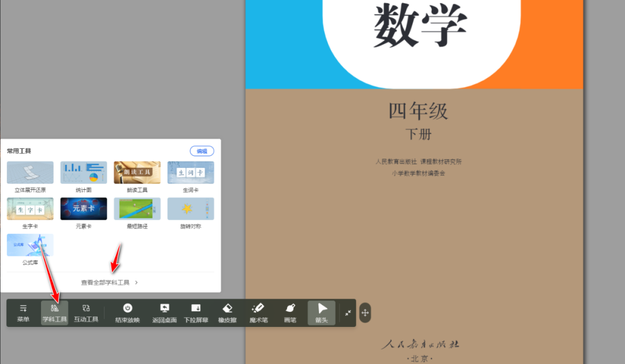Collapse the toolbar with the shrink arrows icon
The width and height of the screenshot is (625, 364).
348,313
